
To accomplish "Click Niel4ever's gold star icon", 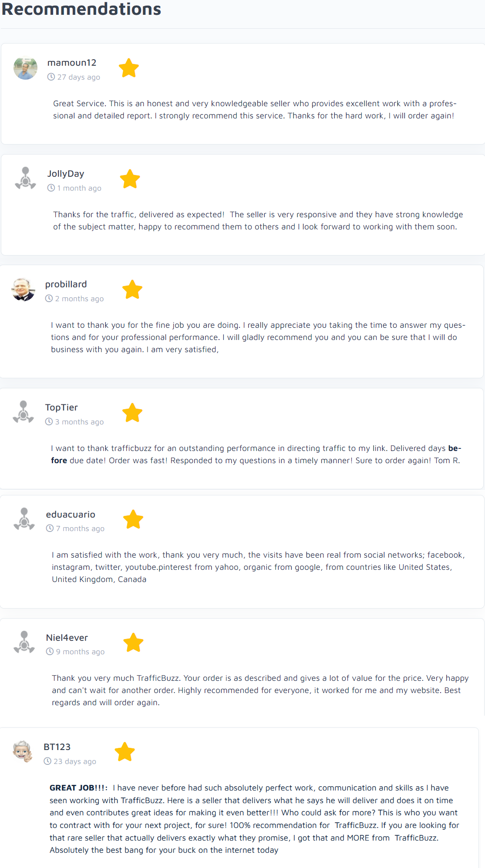I will point(133,643).
